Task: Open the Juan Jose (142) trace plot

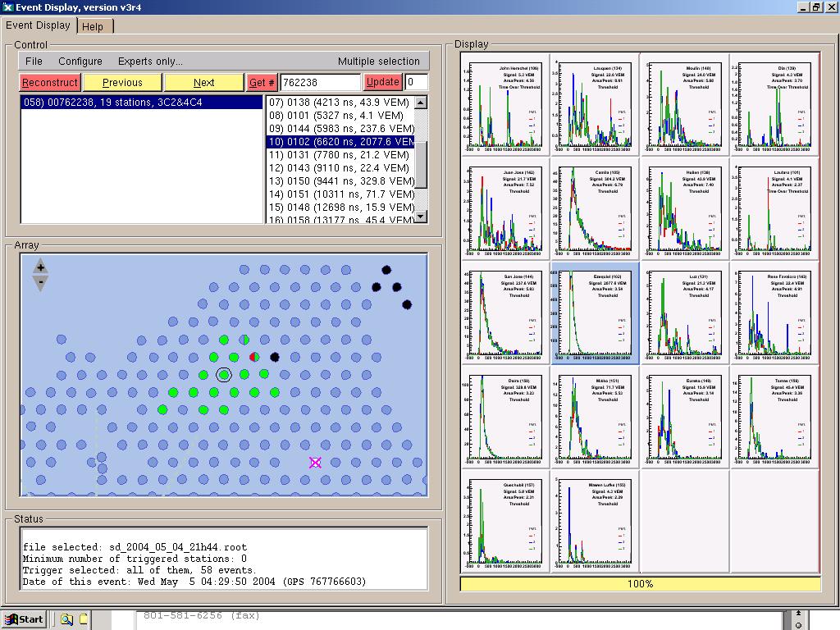Action: pyautogui.click(x=504, y=208)
